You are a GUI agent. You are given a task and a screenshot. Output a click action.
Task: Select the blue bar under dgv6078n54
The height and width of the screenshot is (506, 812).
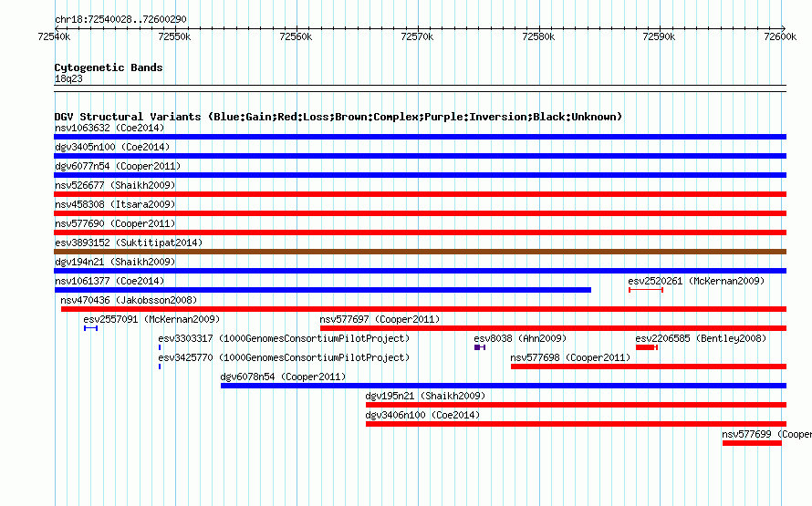504,386
